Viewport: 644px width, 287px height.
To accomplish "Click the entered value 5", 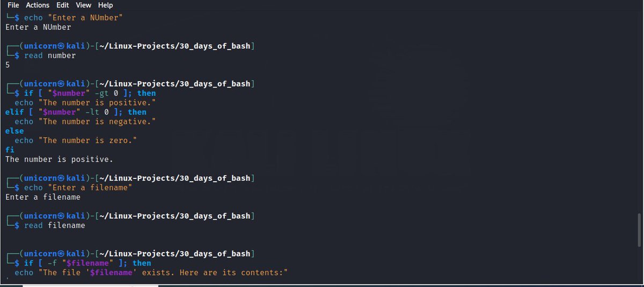I will point(8,65).
